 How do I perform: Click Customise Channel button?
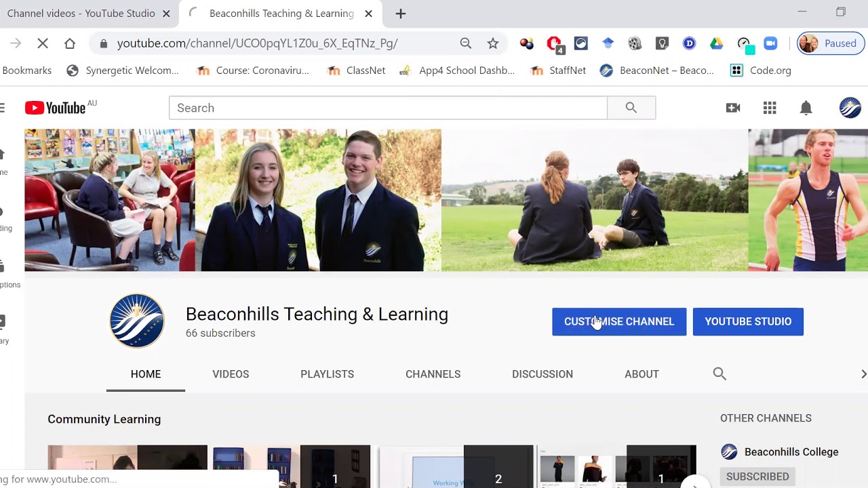coord(619,321)
